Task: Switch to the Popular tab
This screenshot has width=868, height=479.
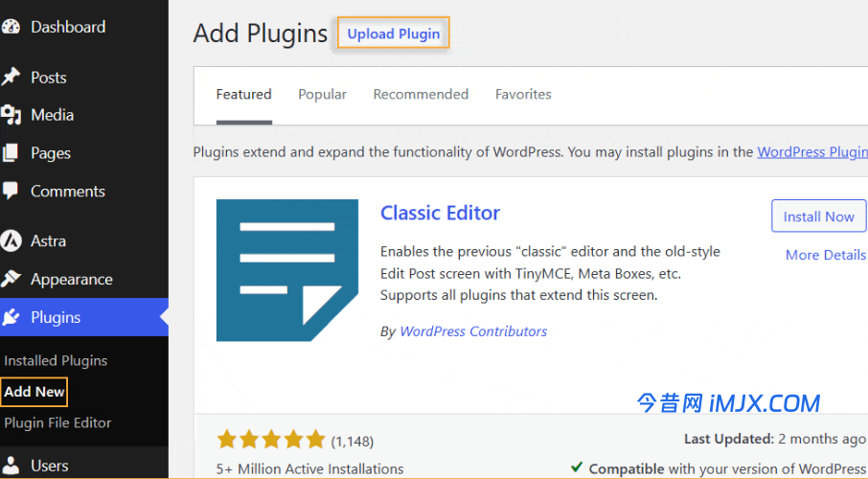Action: [322, 94]
